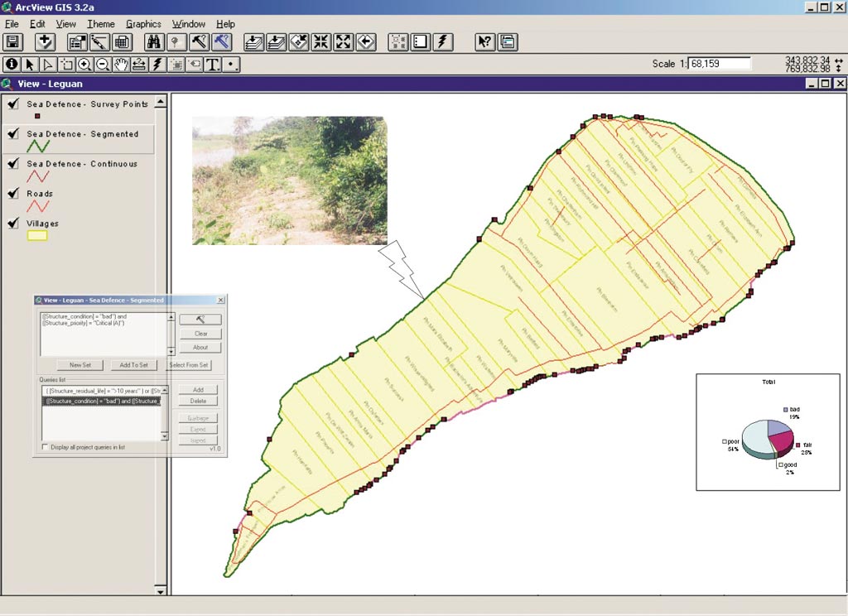Click the Locate Address pin icon

point(176,41)
